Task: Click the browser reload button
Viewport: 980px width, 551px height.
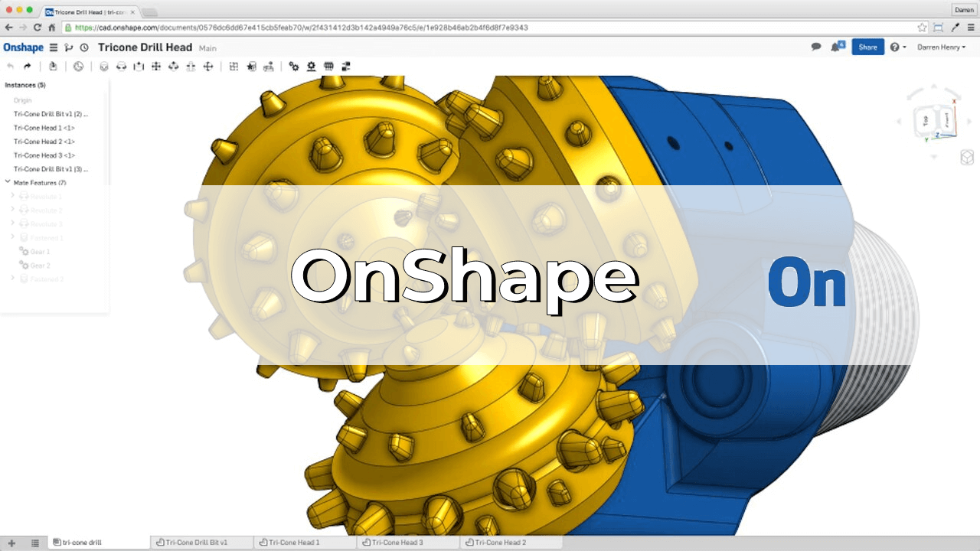Action: tap(38, 27)
